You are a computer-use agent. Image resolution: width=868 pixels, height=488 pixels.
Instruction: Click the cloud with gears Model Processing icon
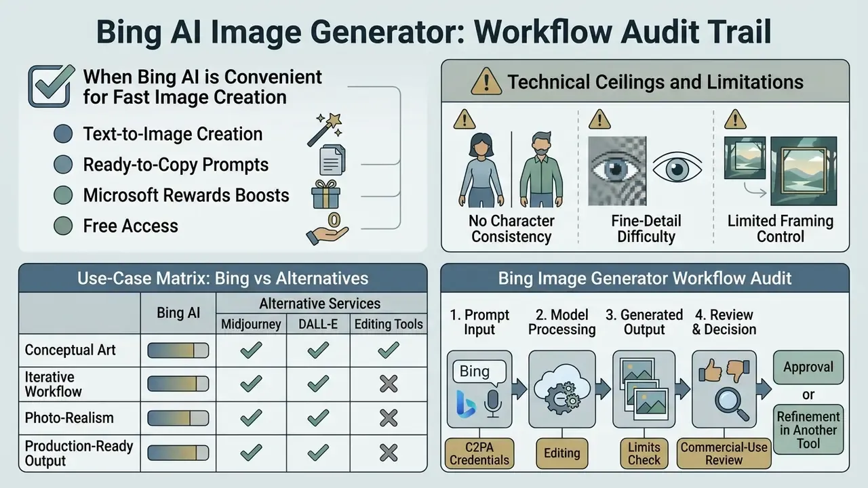tap(561, 388)
